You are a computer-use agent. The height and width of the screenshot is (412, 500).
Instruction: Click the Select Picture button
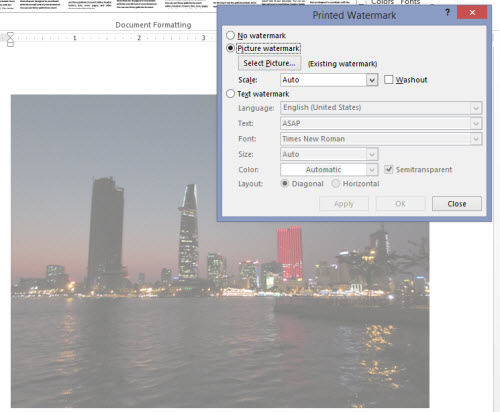point(269,63)
